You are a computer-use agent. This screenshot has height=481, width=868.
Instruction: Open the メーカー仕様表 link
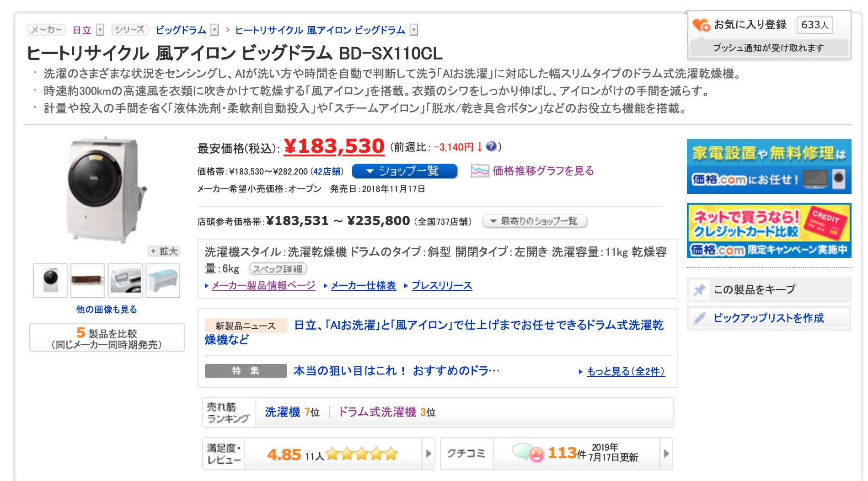click(363, 286)
